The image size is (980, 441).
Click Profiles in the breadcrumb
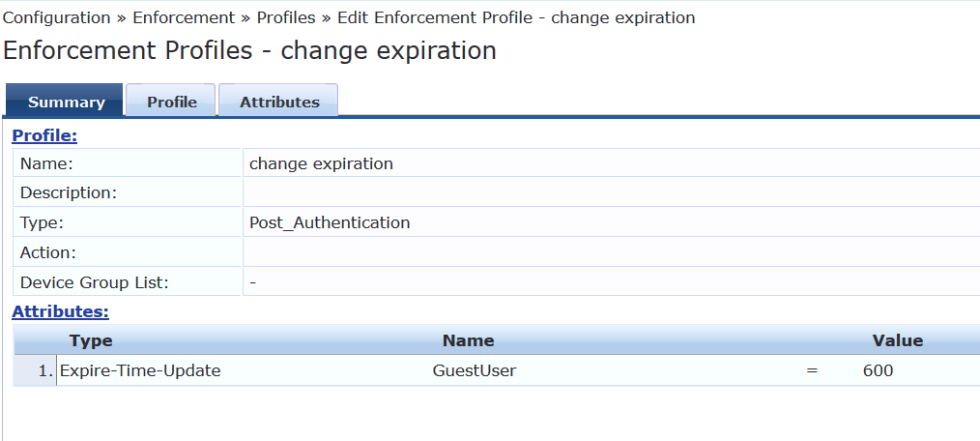[286, 17]
